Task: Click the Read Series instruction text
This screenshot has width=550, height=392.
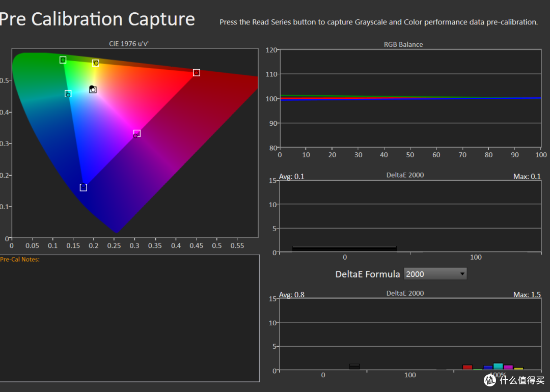Action: point(378,22)
